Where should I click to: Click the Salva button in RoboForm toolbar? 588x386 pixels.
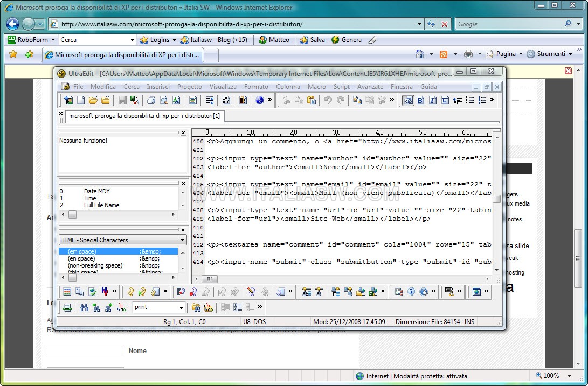click(x=313, y=40)
